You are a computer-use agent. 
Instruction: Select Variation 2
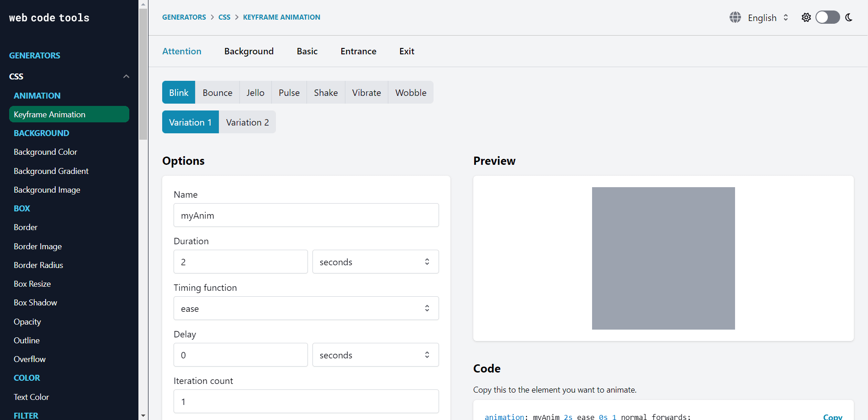pyautogui.click(x=247, y=122)
